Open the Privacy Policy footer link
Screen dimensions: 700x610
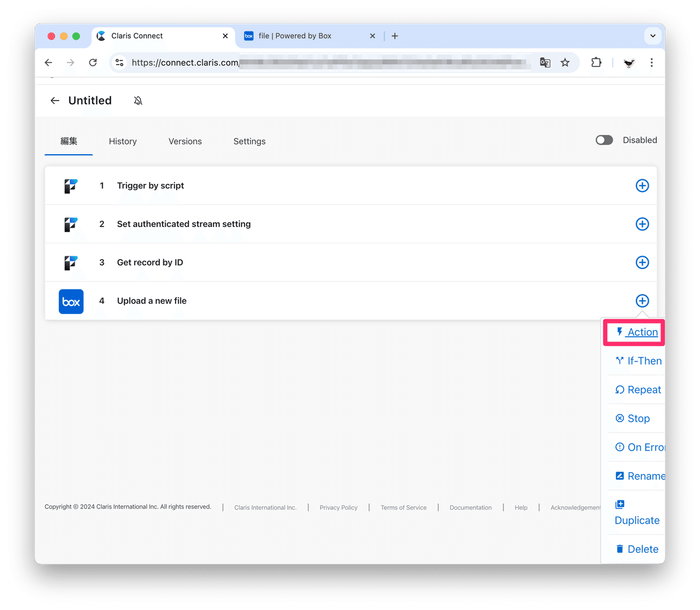coord(338,507)
